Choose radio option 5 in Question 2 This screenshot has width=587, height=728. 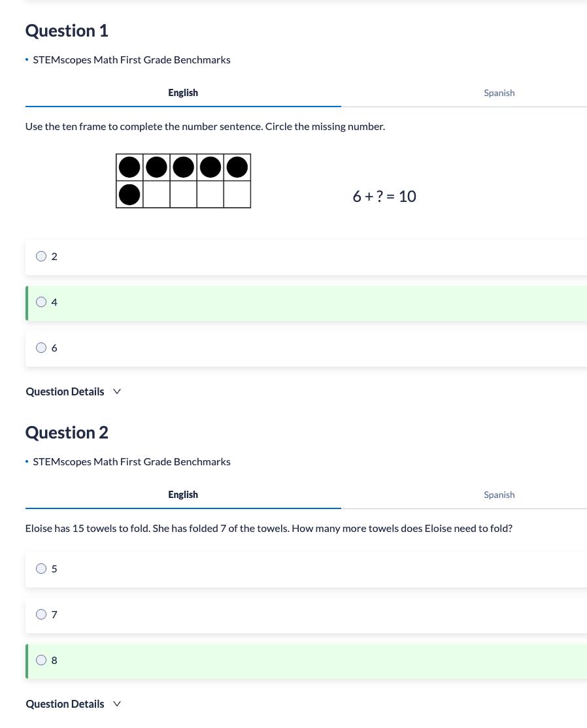coord(41,569)
